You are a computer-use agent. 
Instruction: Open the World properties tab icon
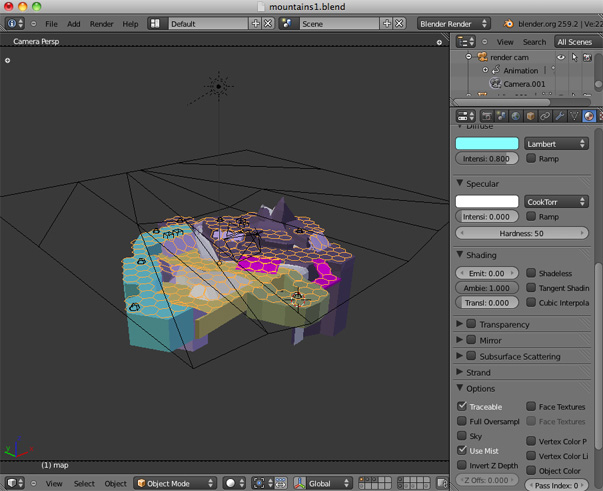click(x=516, y=117)
